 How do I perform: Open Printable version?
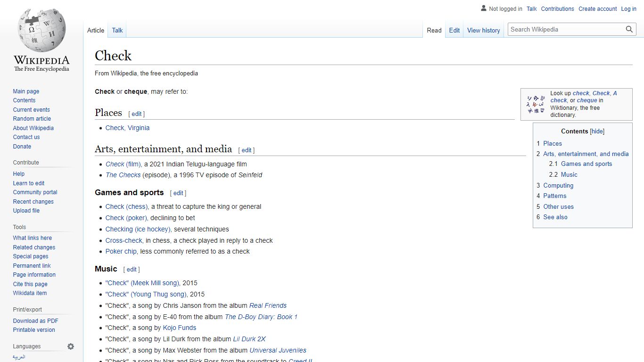point(34,330)
